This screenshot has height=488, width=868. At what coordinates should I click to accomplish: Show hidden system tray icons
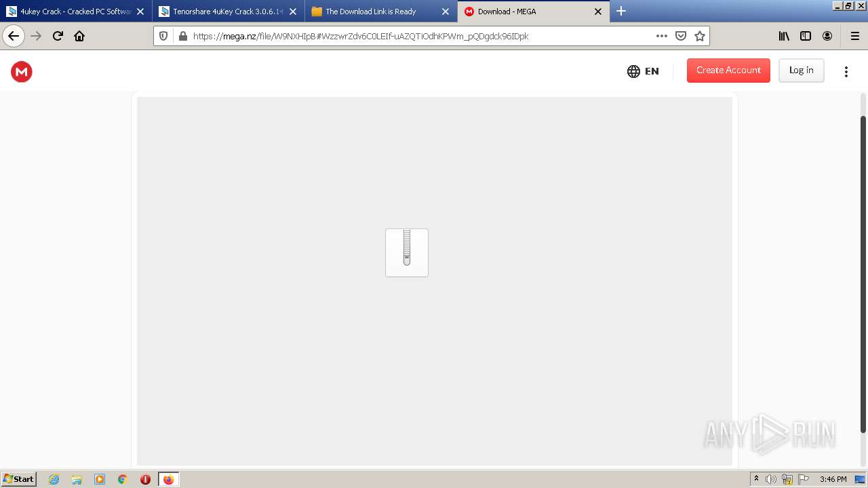tap(756, 479)
